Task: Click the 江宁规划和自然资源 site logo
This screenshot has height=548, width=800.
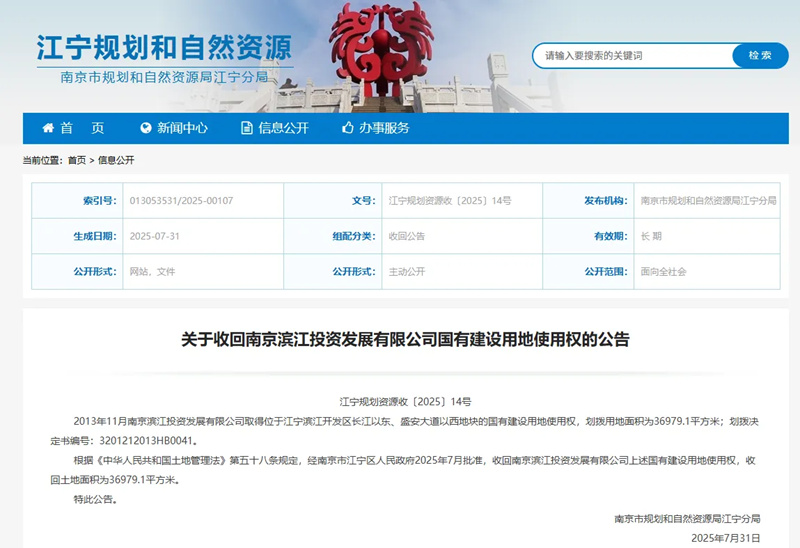Action: pos(164,48)
